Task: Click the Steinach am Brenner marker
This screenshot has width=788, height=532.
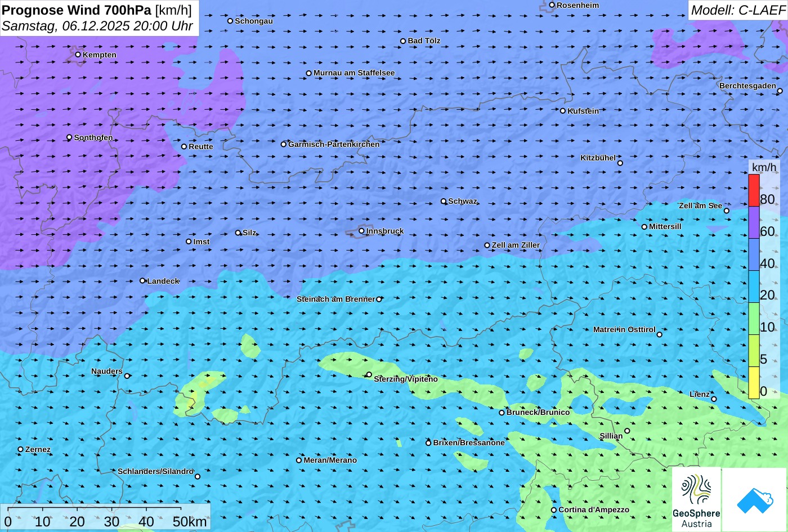Action: pyautogui.click(x=379, y=299)
